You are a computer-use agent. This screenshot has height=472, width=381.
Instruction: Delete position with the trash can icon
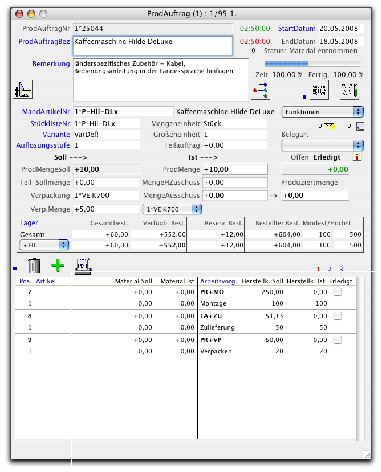pyautogui.click(x=34, y=266)
